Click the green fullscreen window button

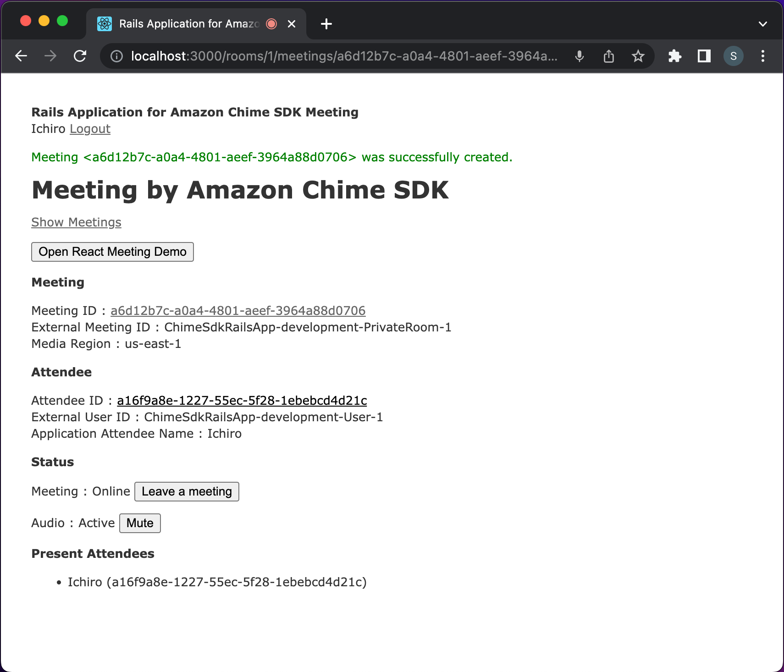[62, 21]
